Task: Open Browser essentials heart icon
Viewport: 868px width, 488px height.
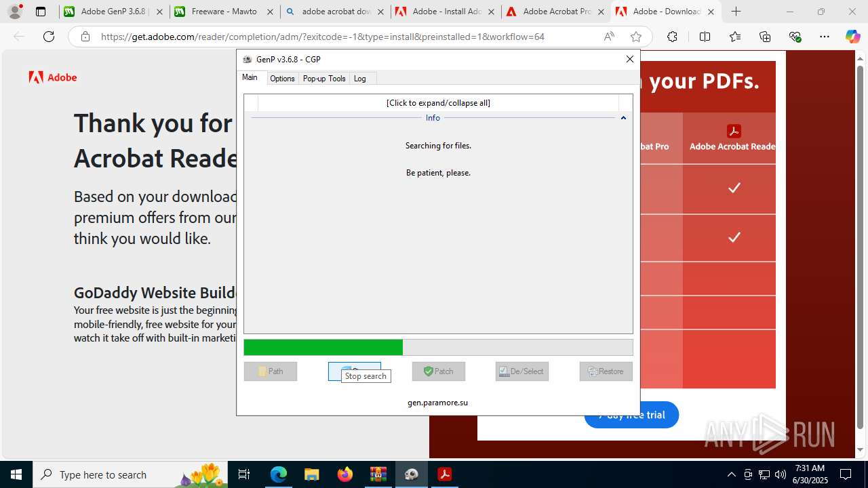Action: [x=795, y=37]
